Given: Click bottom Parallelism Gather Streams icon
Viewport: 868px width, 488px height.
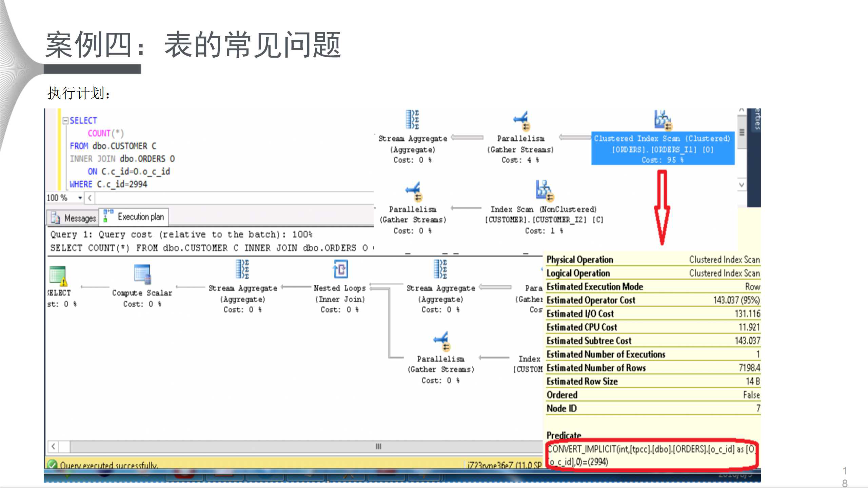Looking at the screenshot, I should (x=442, y=341).
